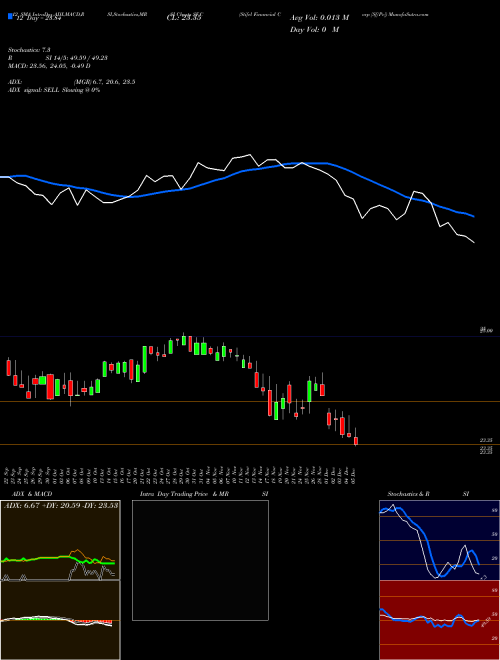
Task: Select 'ADX signal: SELL Slowing' text
Action: pyautogui.click(x=45, y=90)
